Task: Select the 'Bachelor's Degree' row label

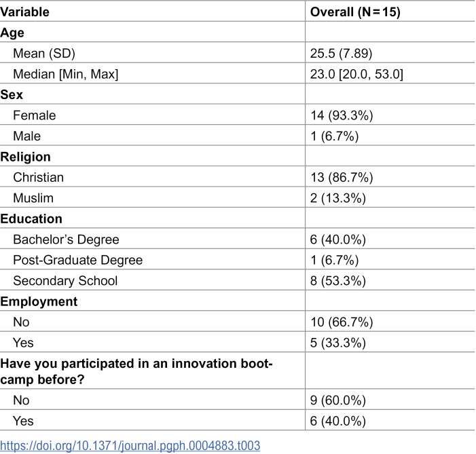Action: (66, 239)
